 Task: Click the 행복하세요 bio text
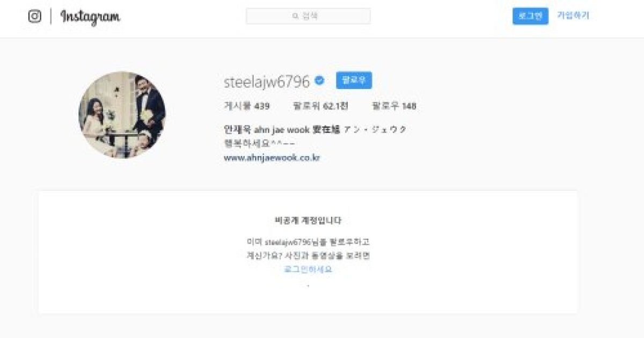click(259, 144)
